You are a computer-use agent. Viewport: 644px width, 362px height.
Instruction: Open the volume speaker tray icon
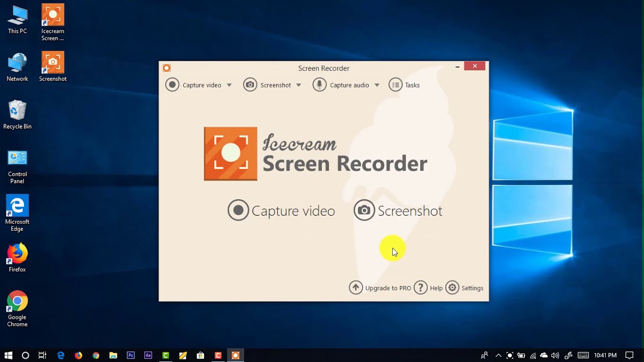[x=555, y=355]
